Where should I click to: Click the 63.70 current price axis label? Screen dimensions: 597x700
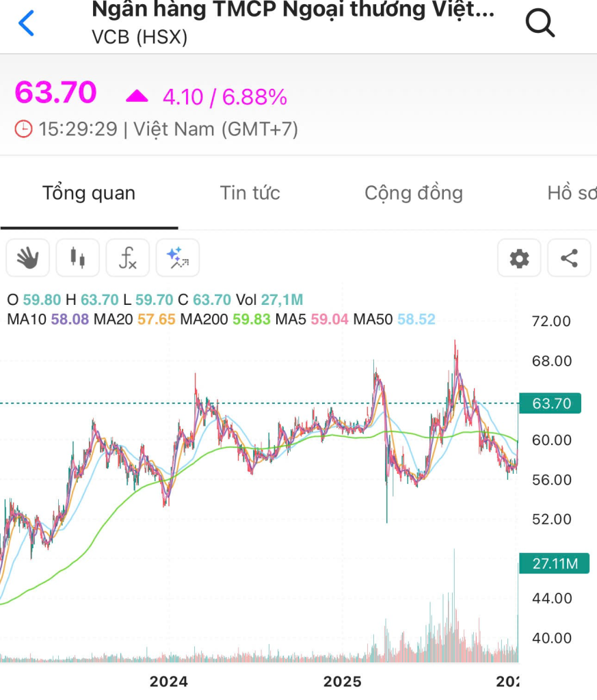click(550, 404)
